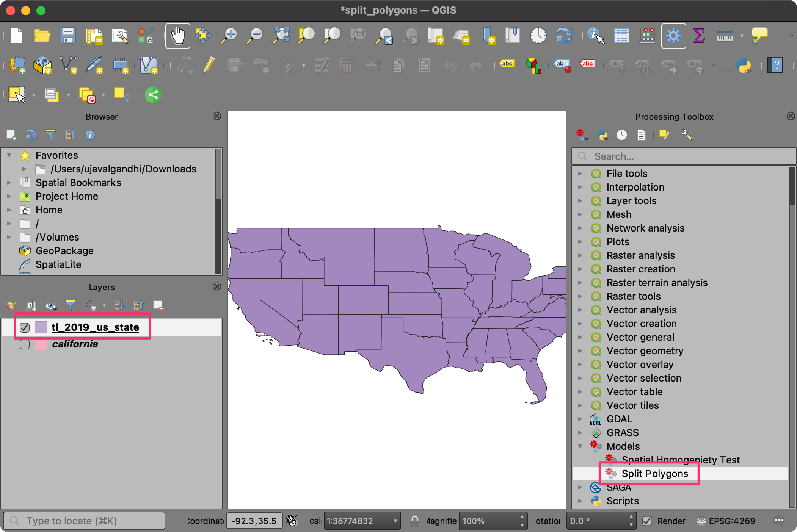The width and height of the screenshot is (797, 532).
Task: Click the california layer name
Action: point(75,344)
